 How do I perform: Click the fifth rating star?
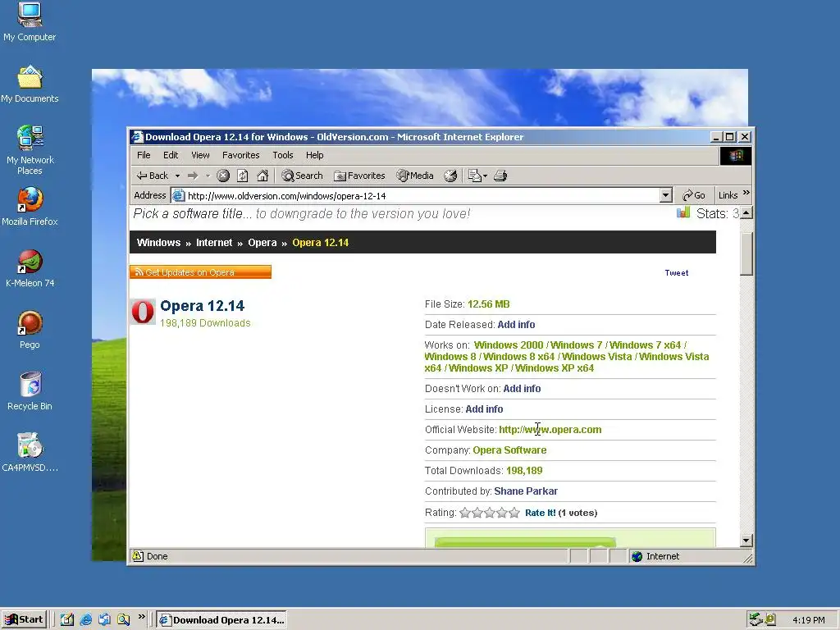pos(514,513)
